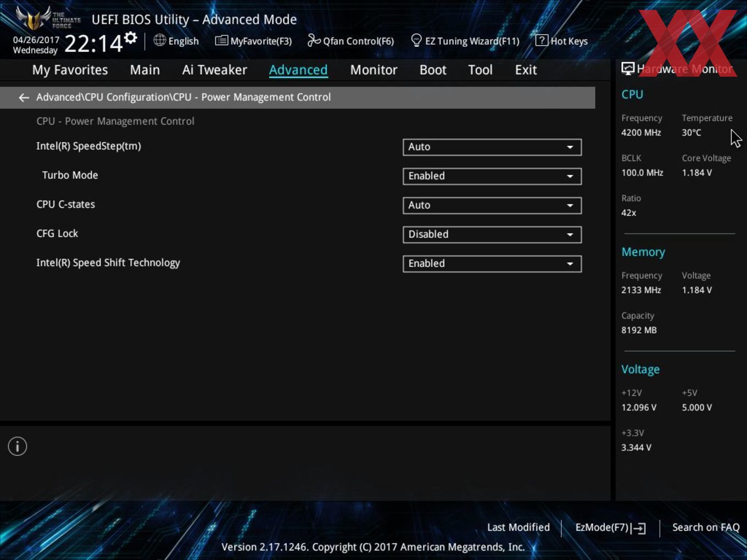
Task: Click the 5.000 V reading
Action: (x=697, y=408)
